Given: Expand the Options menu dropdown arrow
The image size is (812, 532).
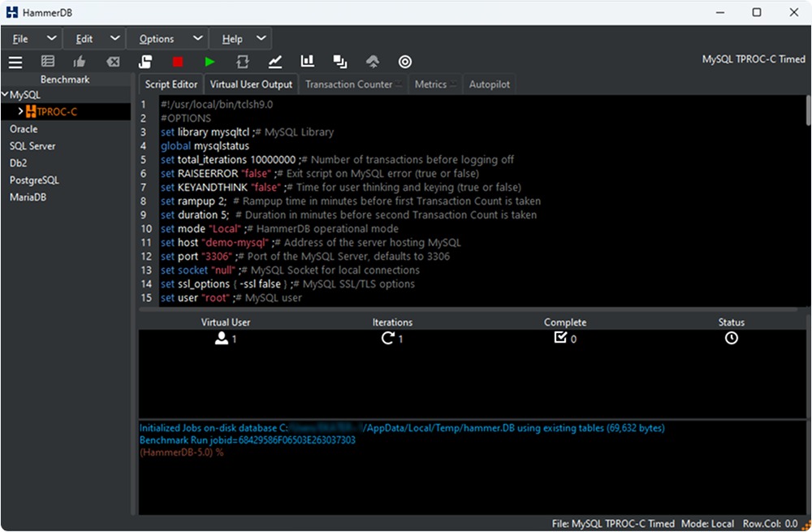Looking at the screenshot, I should 197,38.
